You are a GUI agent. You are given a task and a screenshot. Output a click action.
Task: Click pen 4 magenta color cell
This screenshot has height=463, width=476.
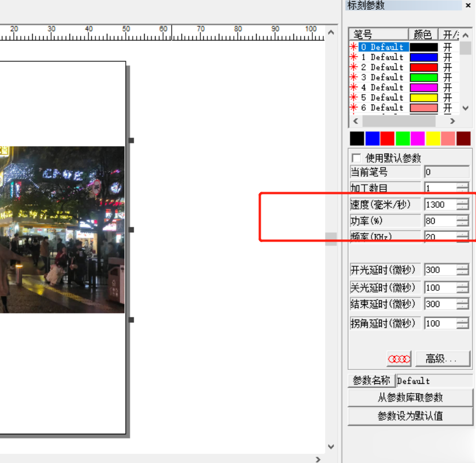(424, 88)
